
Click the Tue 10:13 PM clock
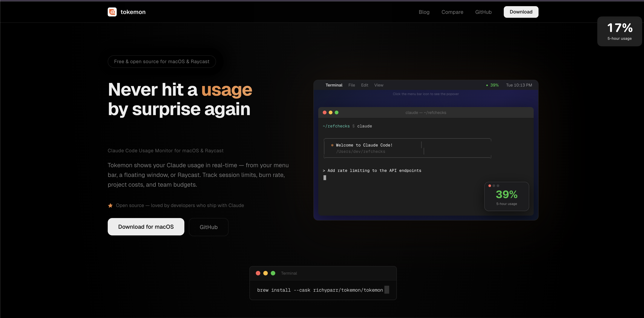(x=519, y=85)
